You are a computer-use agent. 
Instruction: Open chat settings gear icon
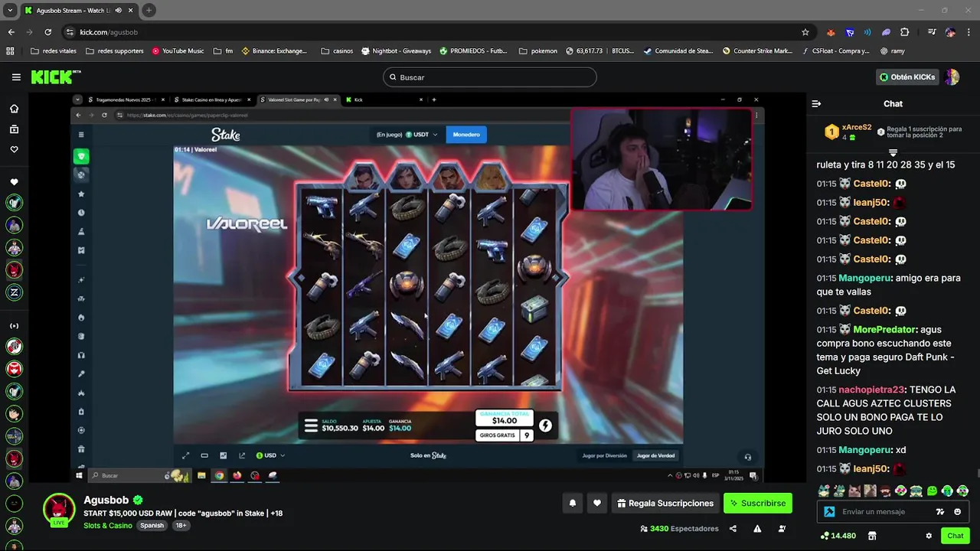929,536
